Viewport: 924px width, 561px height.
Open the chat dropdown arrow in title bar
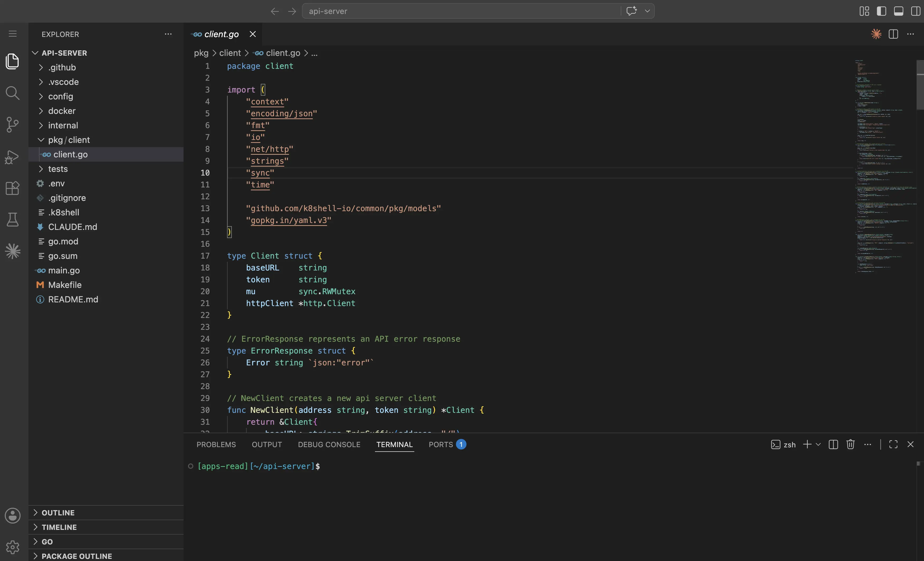(647, 11)
